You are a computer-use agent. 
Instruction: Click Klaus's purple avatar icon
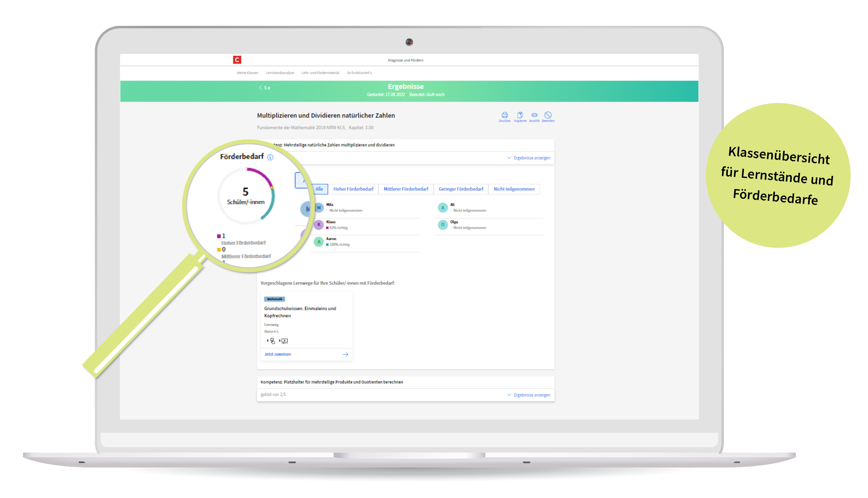(x=319, y=225)
